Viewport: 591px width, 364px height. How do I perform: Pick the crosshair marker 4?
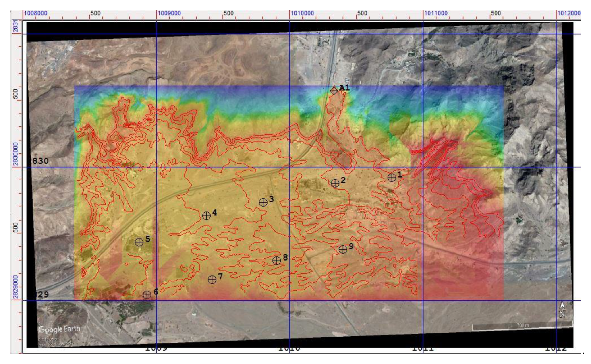(206, 216)
